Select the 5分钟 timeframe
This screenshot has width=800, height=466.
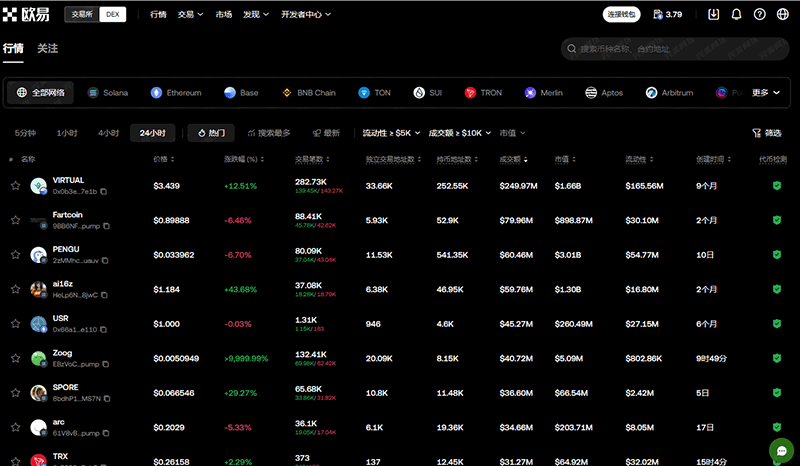pos(25,133)
